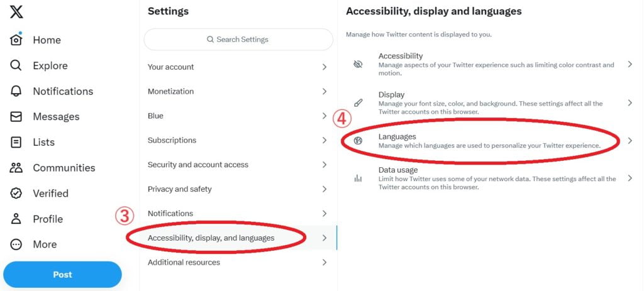Open Verified badge icon
This screenshot has width=644, height=291.
[x=16, y=194]
